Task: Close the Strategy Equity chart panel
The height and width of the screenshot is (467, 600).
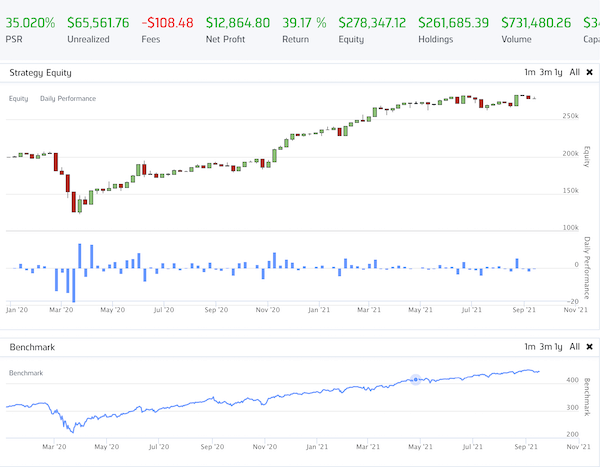Action: 589,73
